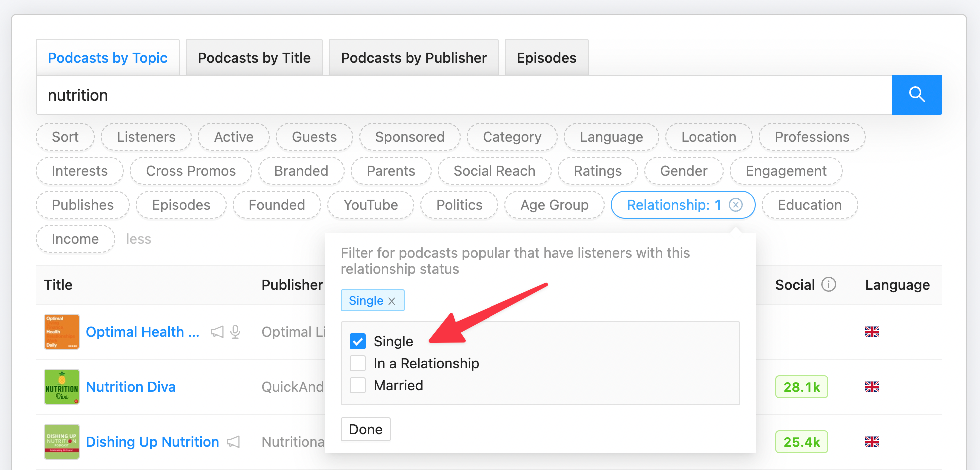The width and height of the screenshot is (980, 470).
Task: Click the Social column header
Action: pyautogui.click(x=795, y=285)
